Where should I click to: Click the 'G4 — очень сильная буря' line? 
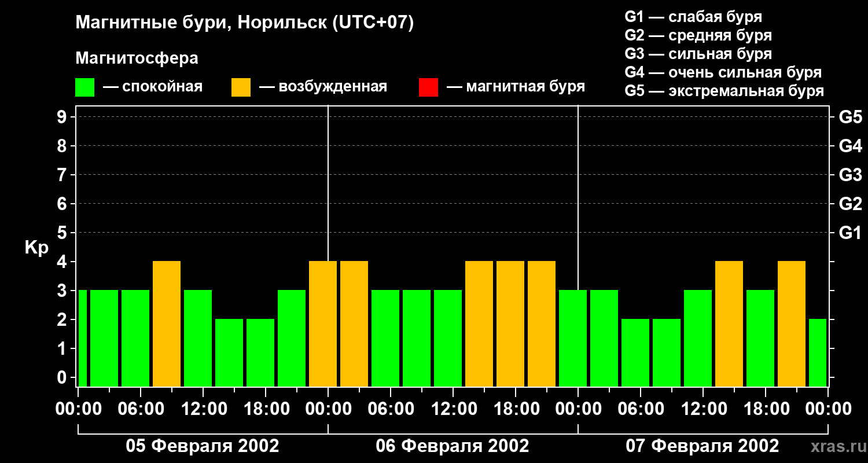click(723, 72)
